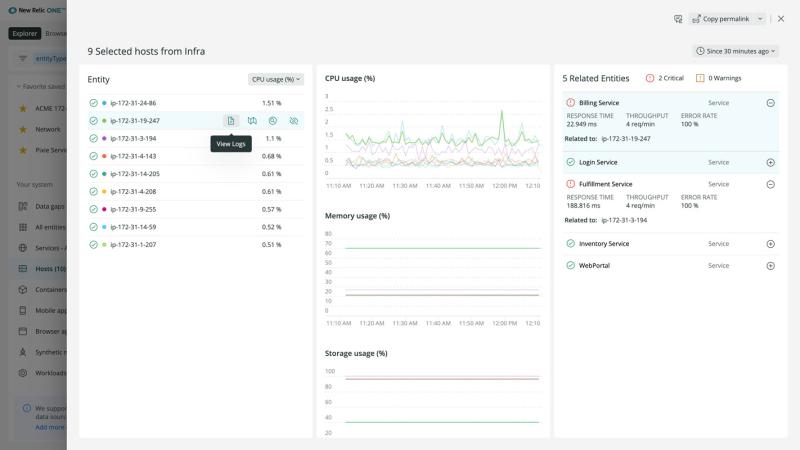Click the Storage usage (%) chart area

(x=433, y=401)
